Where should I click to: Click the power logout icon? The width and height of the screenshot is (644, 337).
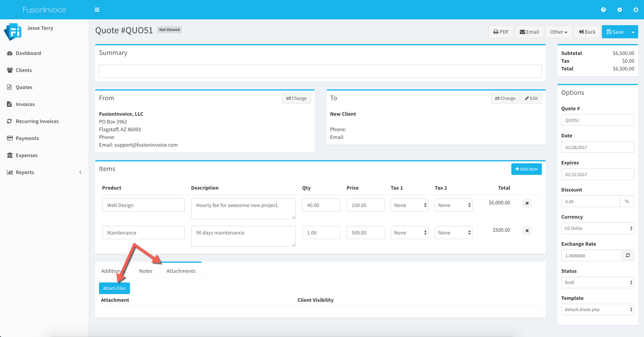point(635,10)
